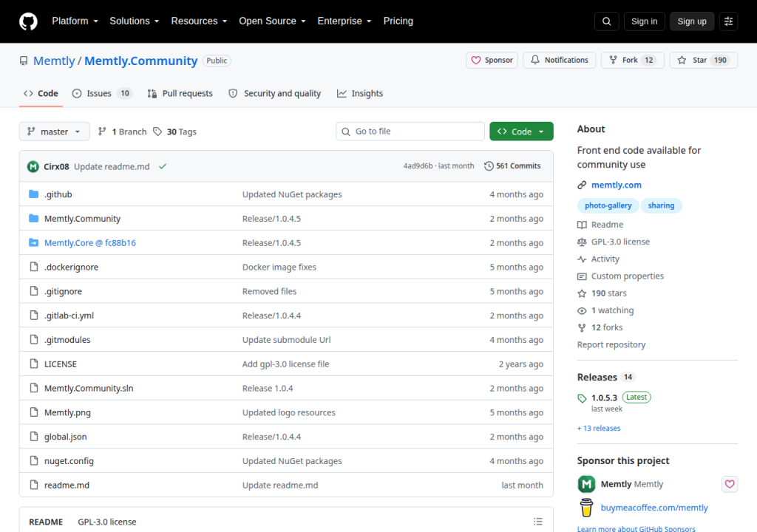This screenshot has height=532, width=757.
Task: Open the Pricing page
Action: coord(398,21)
